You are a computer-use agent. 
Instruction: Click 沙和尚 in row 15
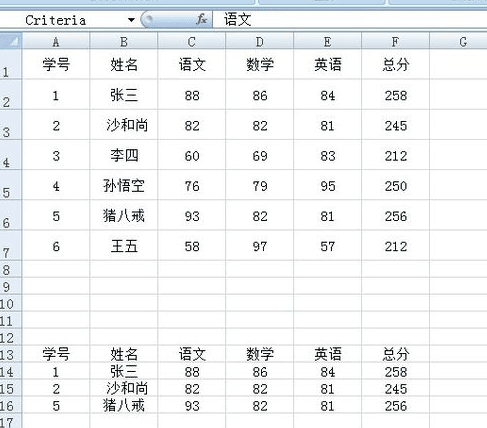(x=124, y=388)
